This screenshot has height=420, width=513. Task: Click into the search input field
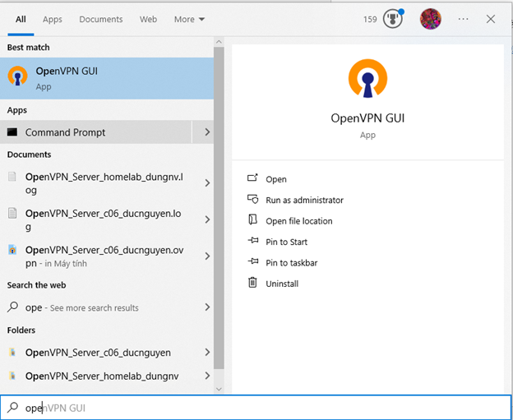pos(256,408)
